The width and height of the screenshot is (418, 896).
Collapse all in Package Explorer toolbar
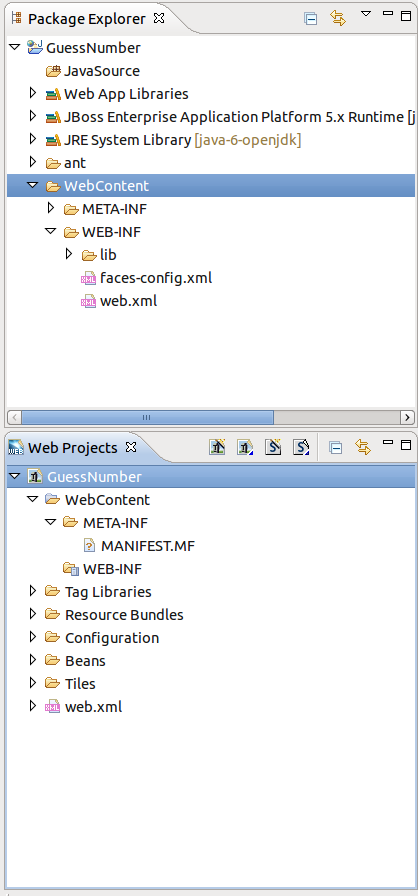311,18
